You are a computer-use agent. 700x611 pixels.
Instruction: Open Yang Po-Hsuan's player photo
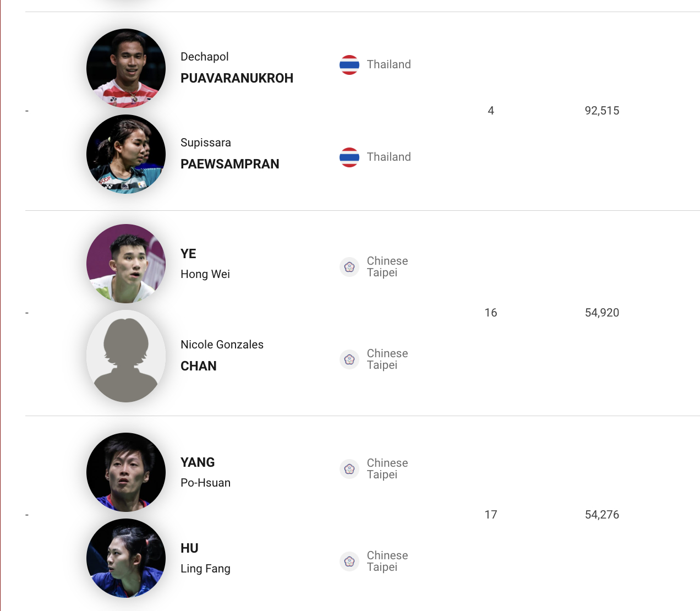click(x=126, y=472)
